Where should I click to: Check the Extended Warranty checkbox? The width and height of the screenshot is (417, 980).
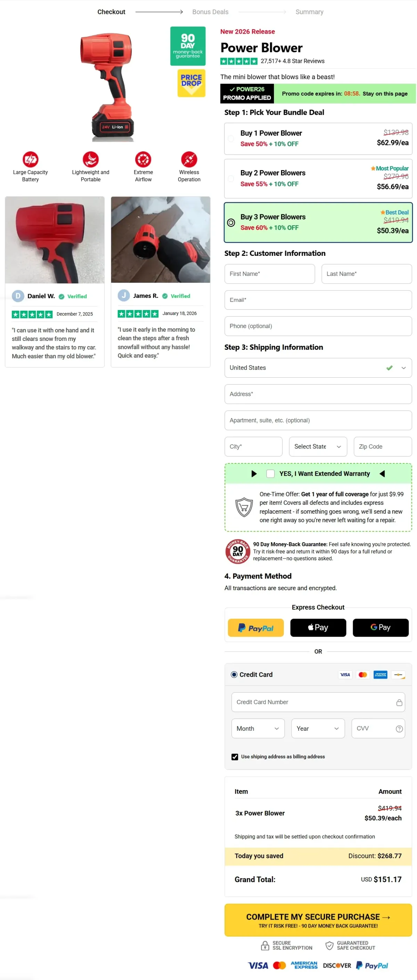pos(270,474)
